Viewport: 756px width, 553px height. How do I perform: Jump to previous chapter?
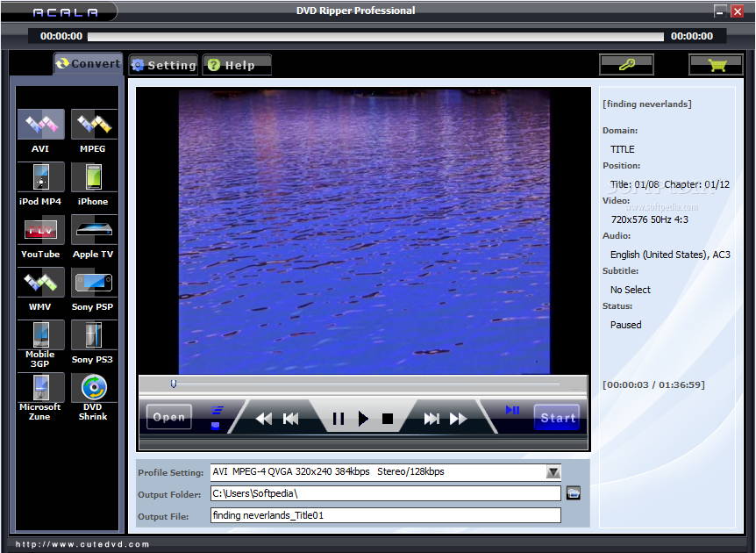pos(290,419)
